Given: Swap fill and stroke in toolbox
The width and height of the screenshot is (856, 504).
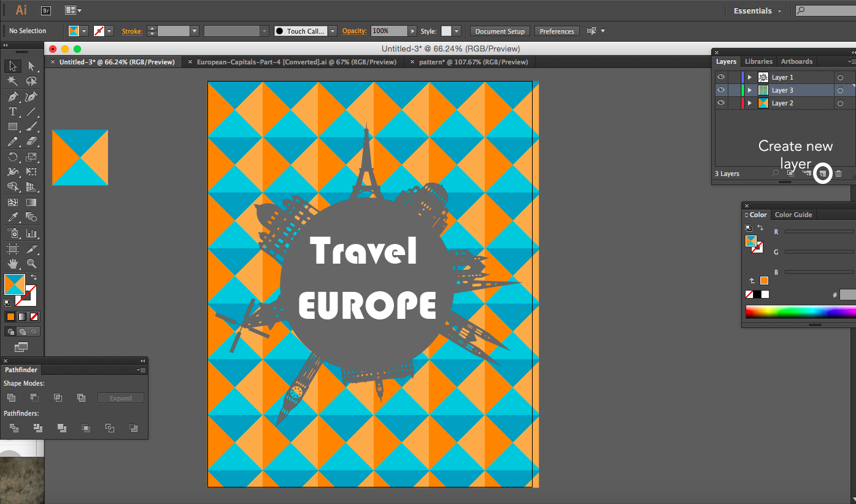Looking at the screenshot, I should coord(34,278).
